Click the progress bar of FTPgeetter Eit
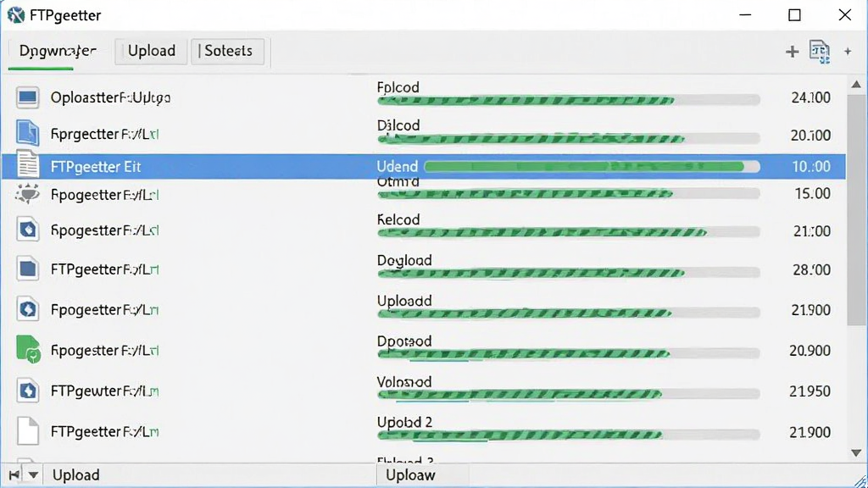868x488 pixels. point(592,167)
